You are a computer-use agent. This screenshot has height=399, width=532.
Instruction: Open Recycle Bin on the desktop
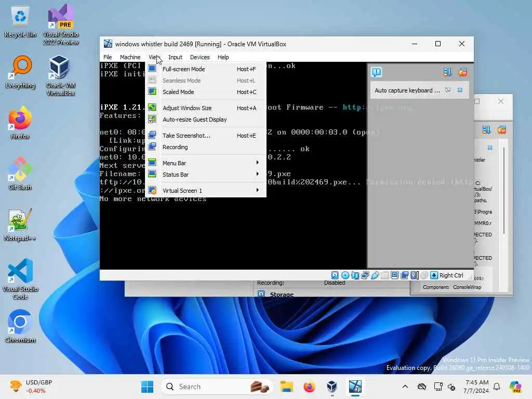click(x=20, y=22)
